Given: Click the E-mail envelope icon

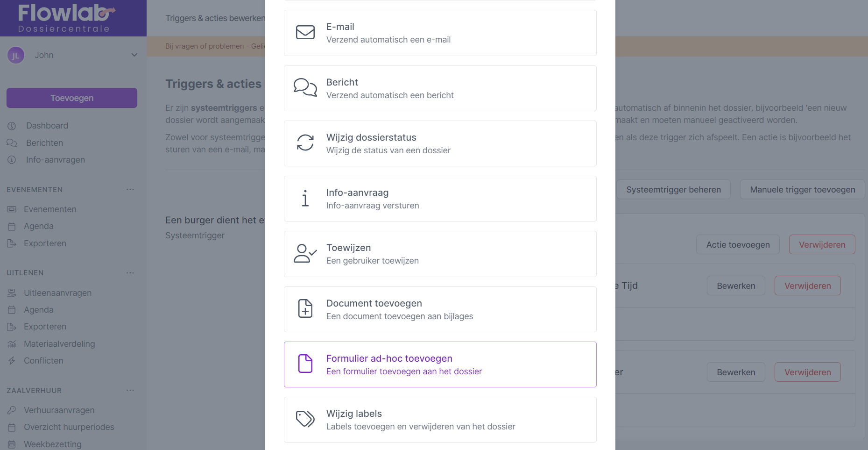Looking at the screenshot, I should pos(305,32).
